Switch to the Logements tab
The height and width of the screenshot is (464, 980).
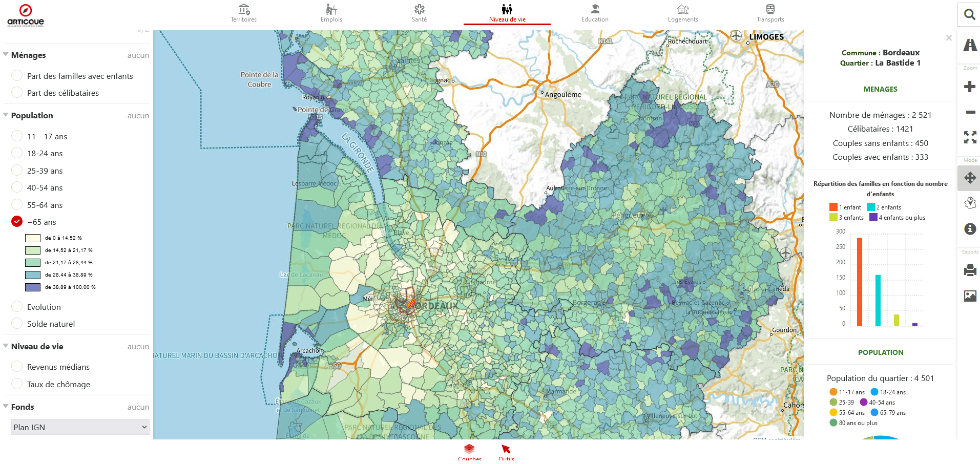[x=682, y=13]
